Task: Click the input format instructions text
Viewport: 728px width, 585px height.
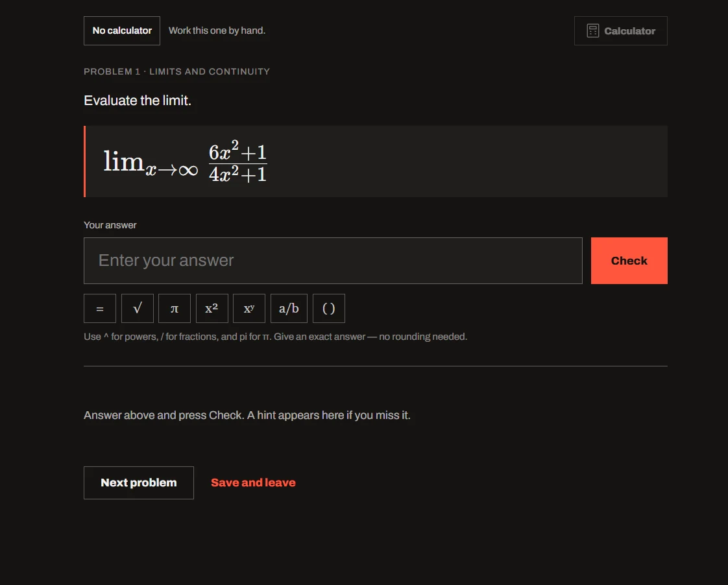Action: click(275, 337)
